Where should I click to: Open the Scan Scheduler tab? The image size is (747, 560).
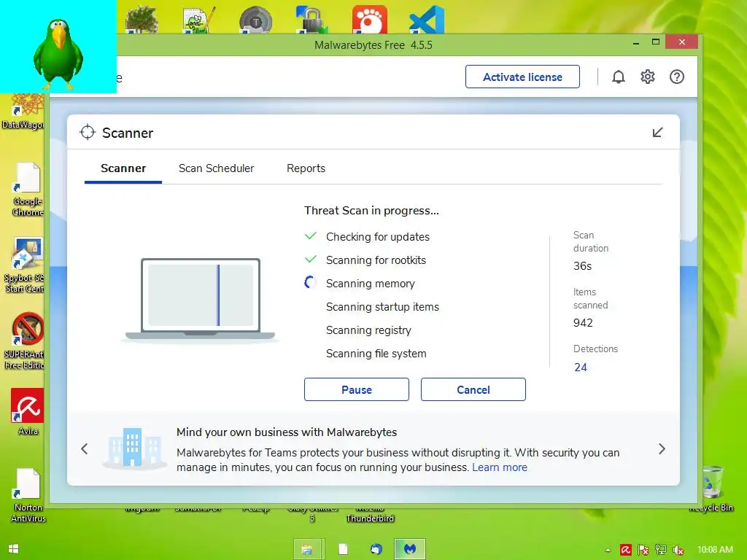[216, 168]
